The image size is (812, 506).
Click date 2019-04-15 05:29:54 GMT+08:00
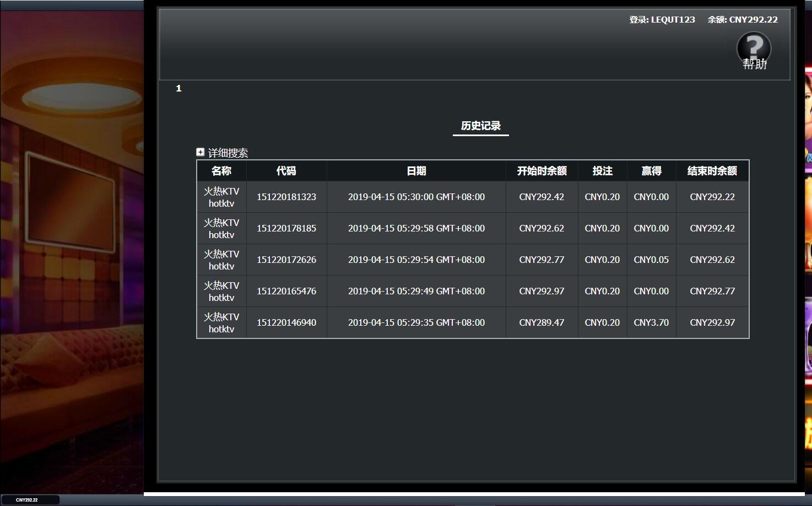click(416, 260)
